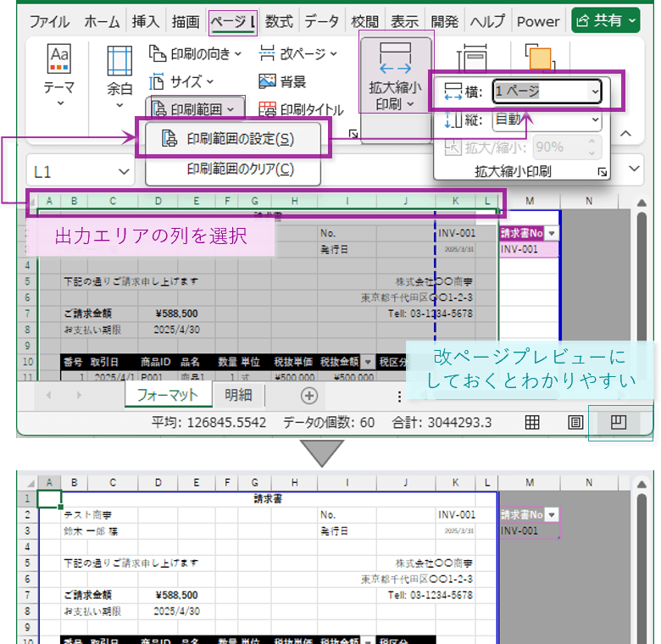
Task: Click the sheet tab bar options dots
Action: click(399, 397)
